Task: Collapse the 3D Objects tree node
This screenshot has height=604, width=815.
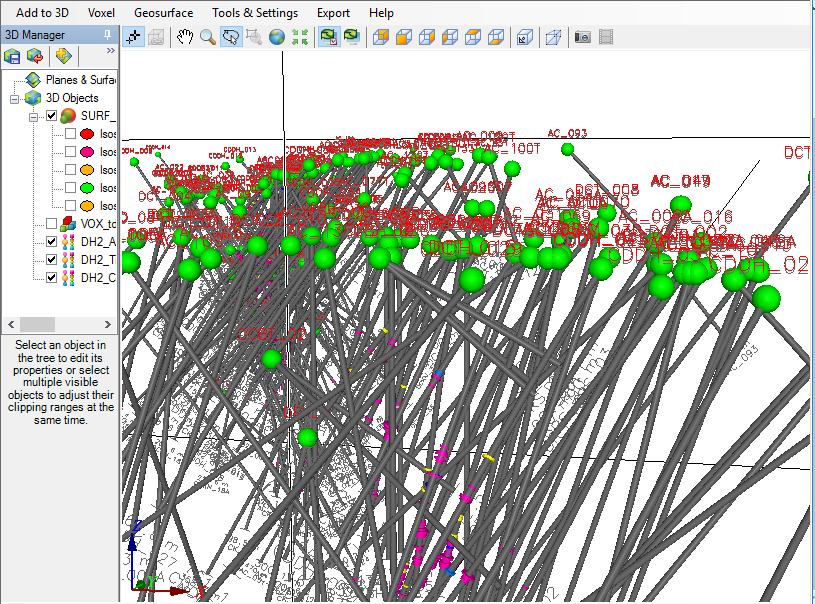Action: pos(15,98)
